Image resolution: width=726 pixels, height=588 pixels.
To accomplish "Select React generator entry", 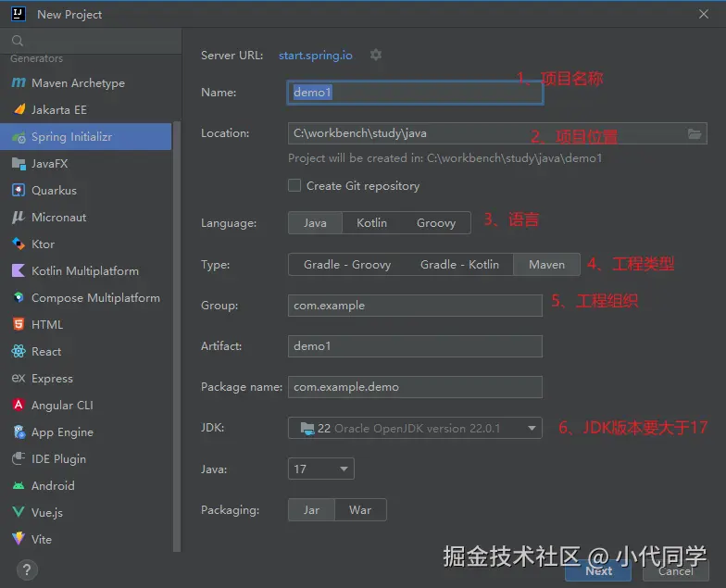I will pyautogui.click(x=85, y=352).
